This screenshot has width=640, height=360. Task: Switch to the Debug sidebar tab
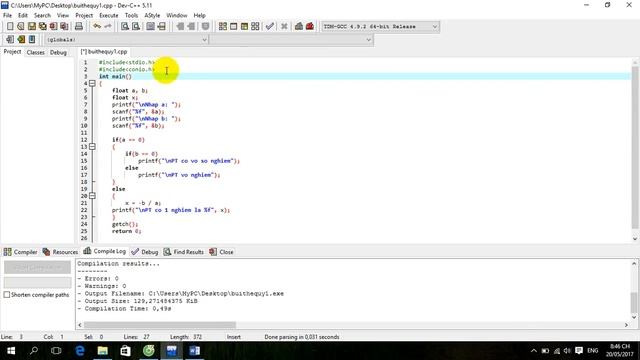(58, 52)
